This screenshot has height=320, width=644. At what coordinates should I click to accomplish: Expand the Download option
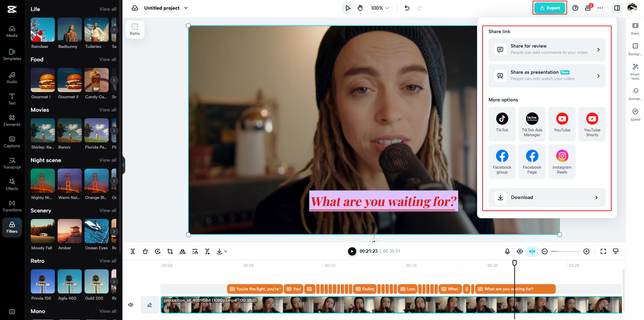coord(547,197)
